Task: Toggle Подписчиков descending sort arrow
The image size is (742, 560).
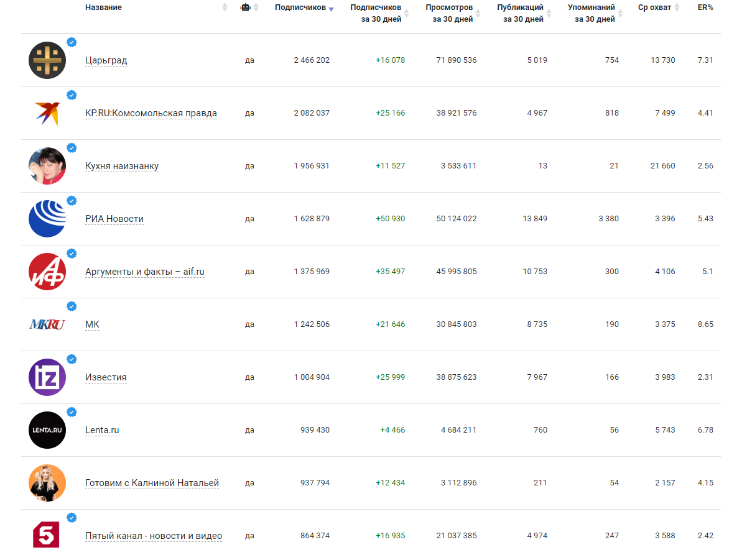Action: (x=332, y=9)
